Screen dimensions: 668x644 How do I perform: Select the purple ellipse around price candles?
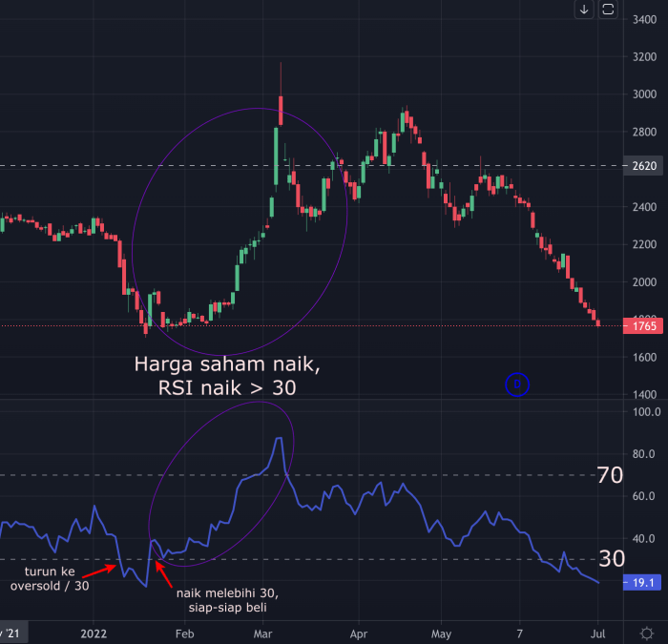point(240,231)
